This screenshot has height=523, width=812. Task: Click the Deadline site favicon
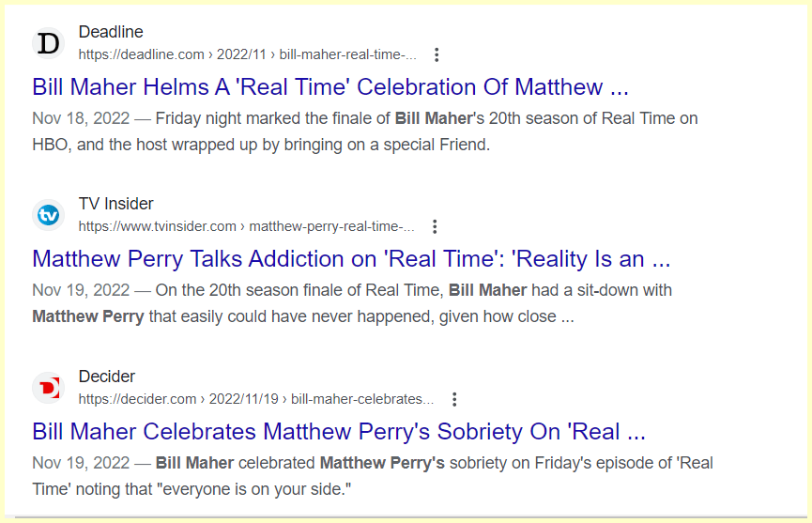pos(47,43)
